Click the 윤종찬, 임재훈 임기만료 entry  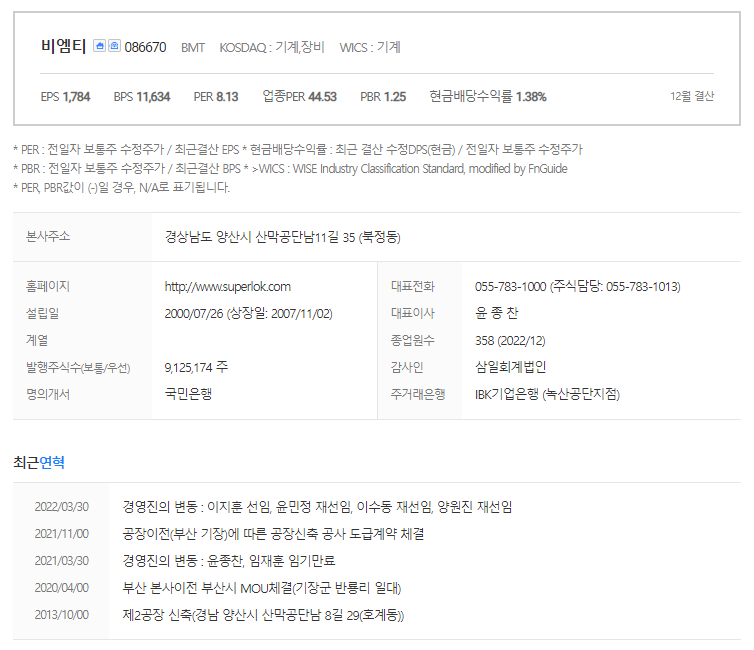[x=229, y=561]
